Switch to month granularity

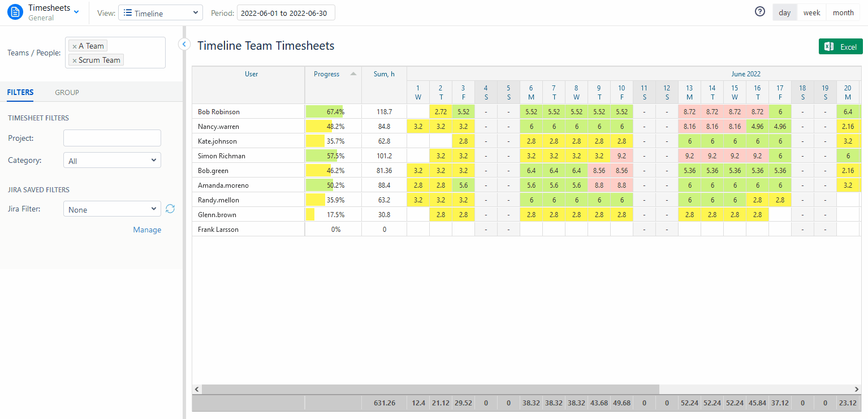[x=843, y=12]
